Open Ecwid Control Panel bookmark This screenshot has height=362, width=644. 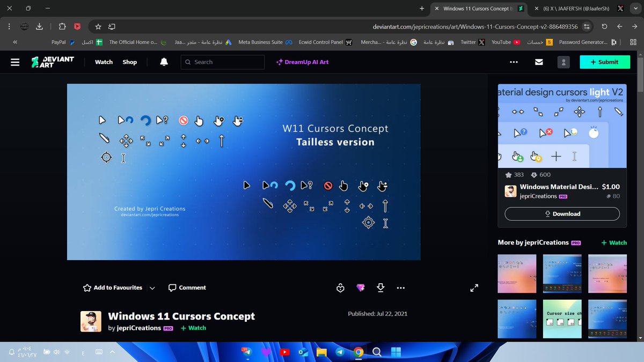pos(325,42)
